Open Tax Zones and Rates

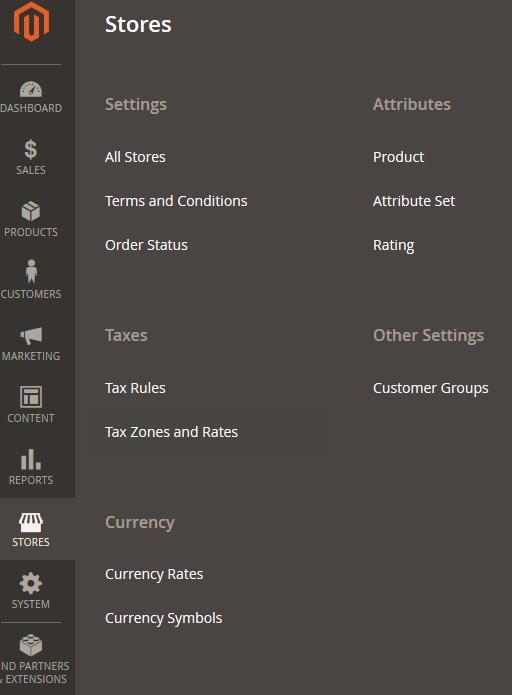[172, 432]
